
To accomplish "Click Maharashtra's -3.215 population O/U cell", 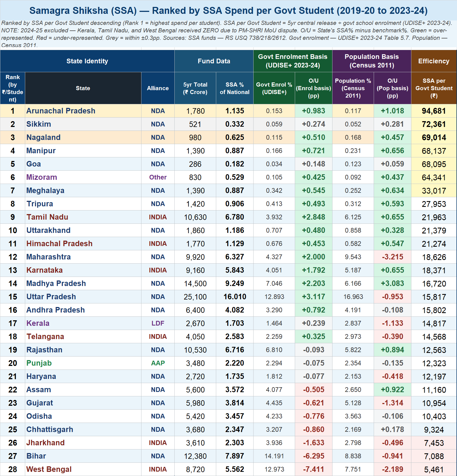I will tap(392, 257).
